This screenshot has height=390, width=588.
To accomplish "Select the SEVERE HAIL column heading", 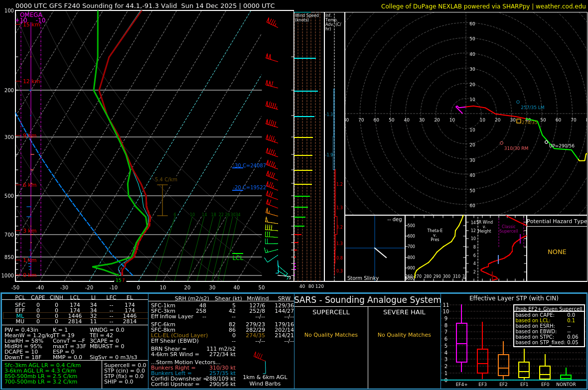I will point(404,312).
